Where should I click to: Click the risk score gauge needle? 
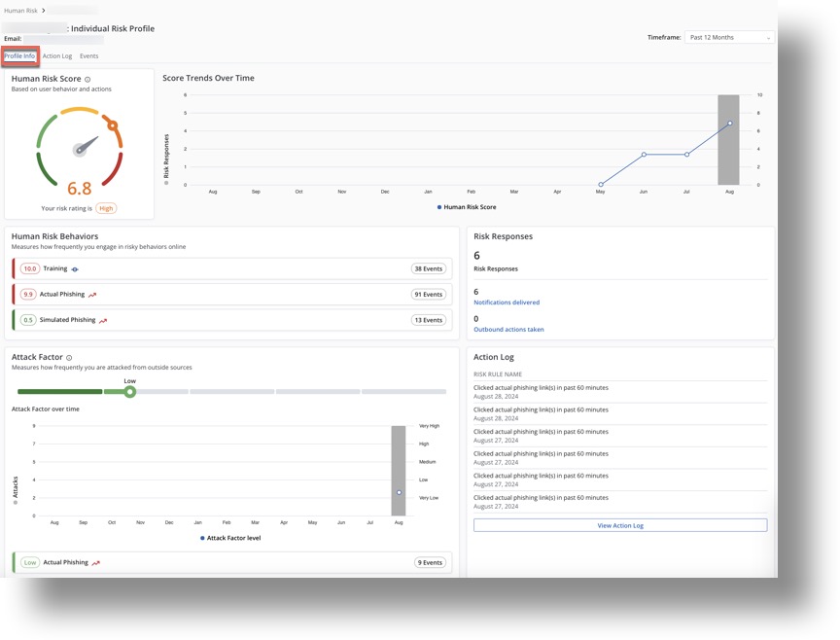86,147
